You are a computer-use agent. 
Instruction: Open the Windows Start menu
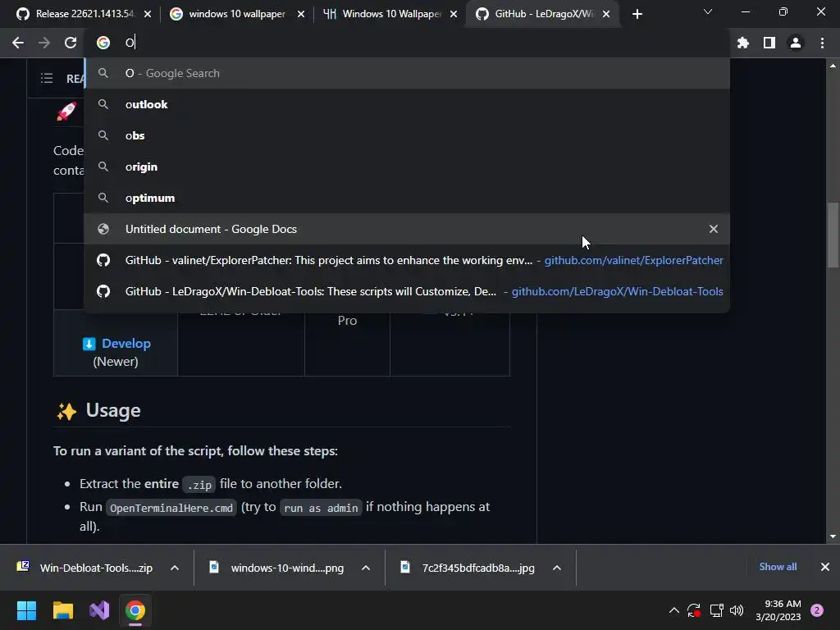coord(26,610)
